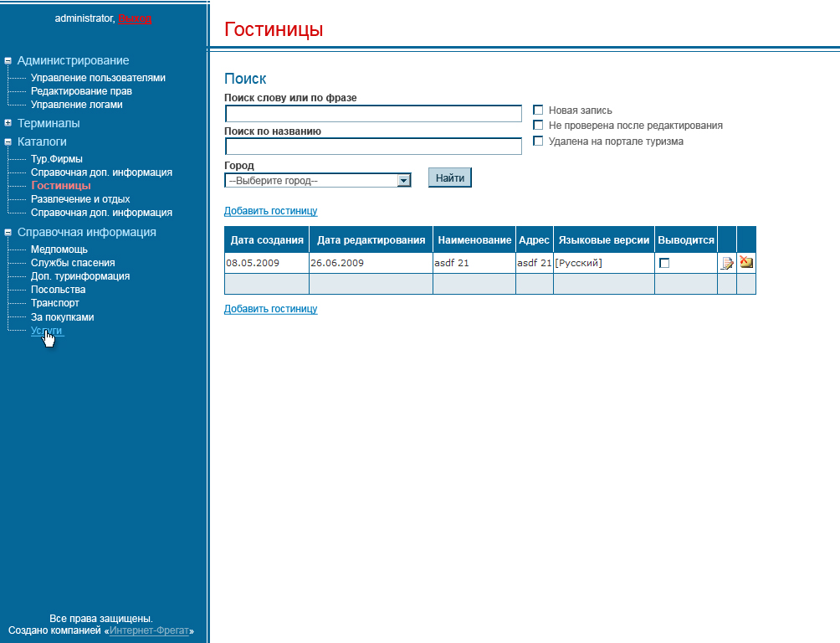
Task: Select Доп. туринформация in the sidebar
Action: [x=80, y=276]
